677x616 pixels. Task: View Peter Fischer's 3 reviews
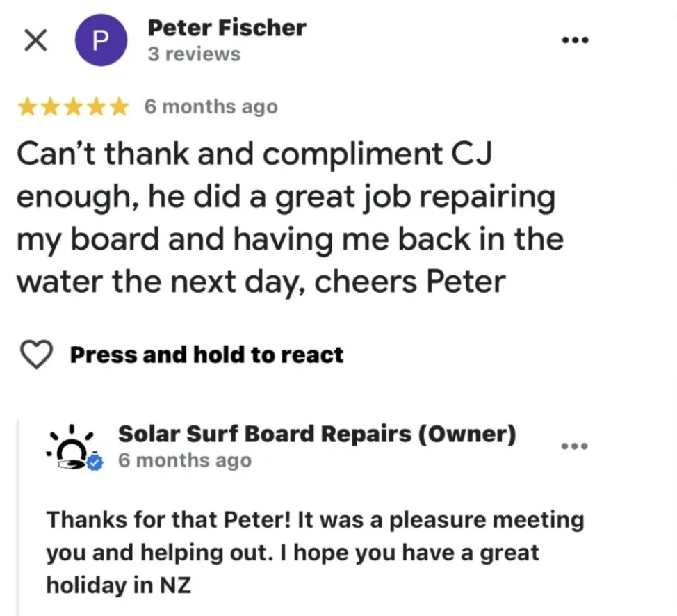(x=194, y=54)
